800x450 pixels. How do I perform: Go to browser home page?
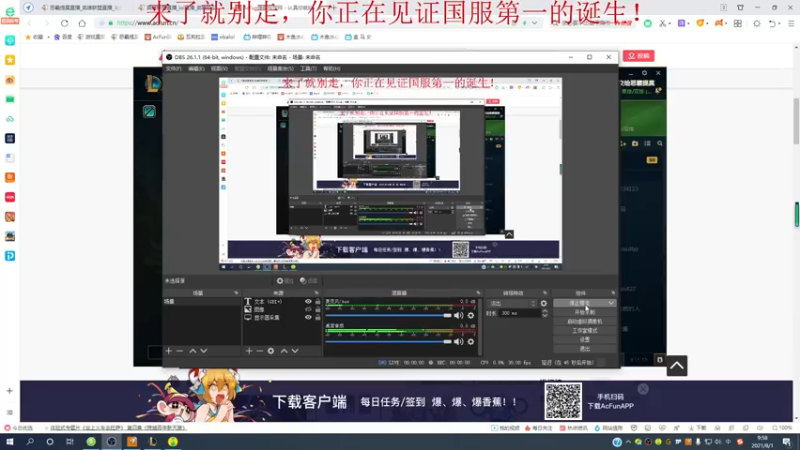pyautogui.click(x=82, y=23)
